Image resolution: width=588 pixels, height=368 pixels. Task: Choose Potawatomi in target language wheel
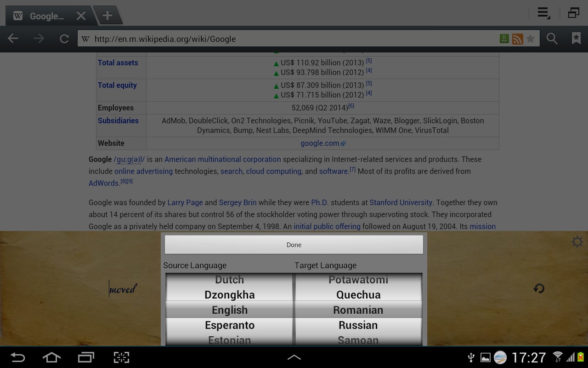(358, 280)
